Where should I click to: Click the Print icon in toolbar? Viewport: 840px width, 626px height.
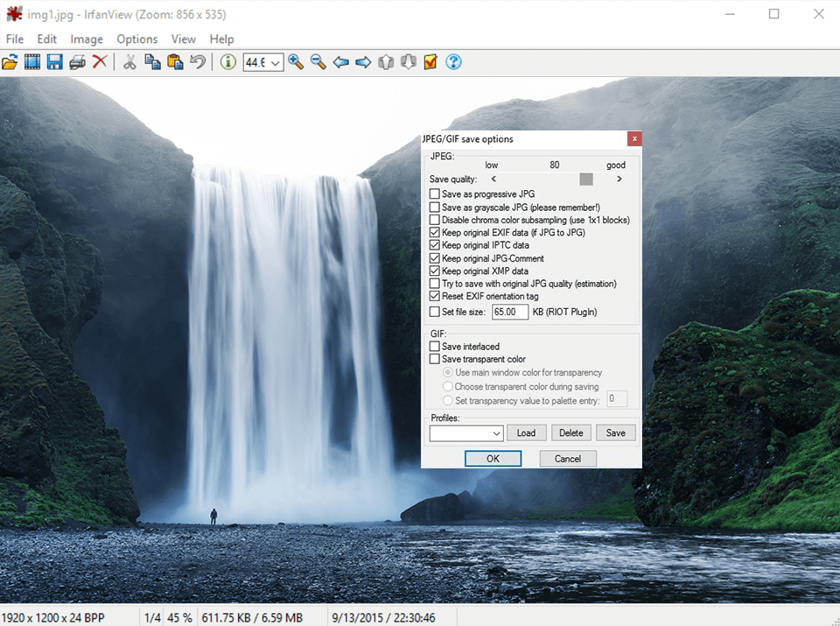(77, 62)
